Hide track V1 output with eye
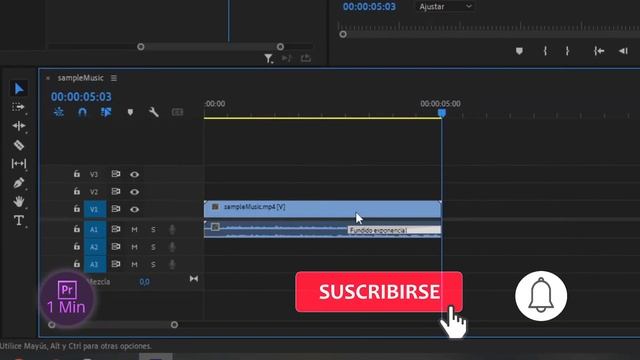The width and height of the screenshot is (640, 360). click(134, 209)
